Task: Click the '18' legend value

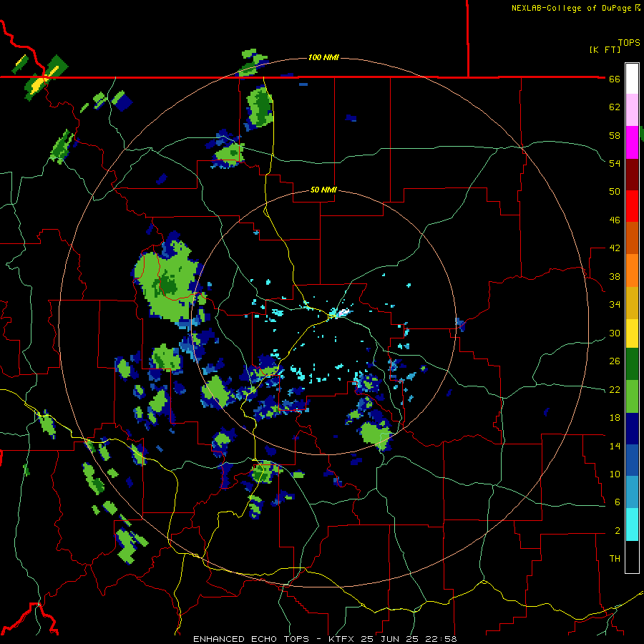Action: (615, 418)
